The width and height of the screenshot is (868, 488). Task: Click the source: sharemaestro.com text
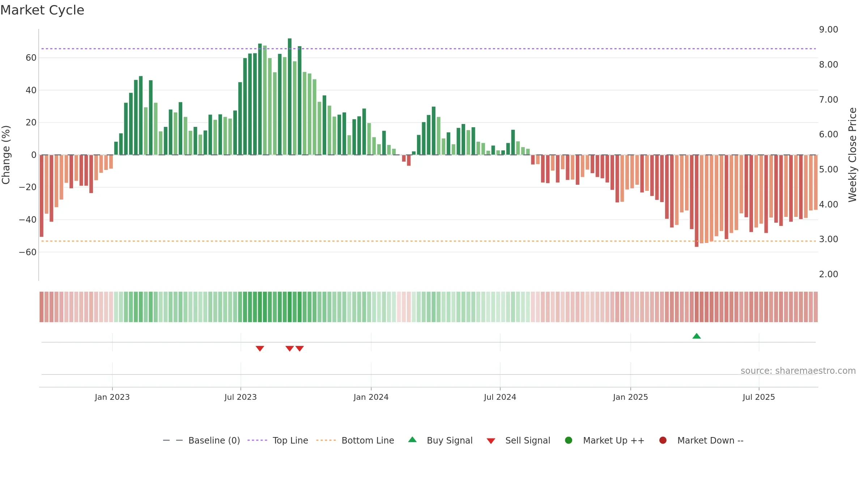click(x=798, y=371)
